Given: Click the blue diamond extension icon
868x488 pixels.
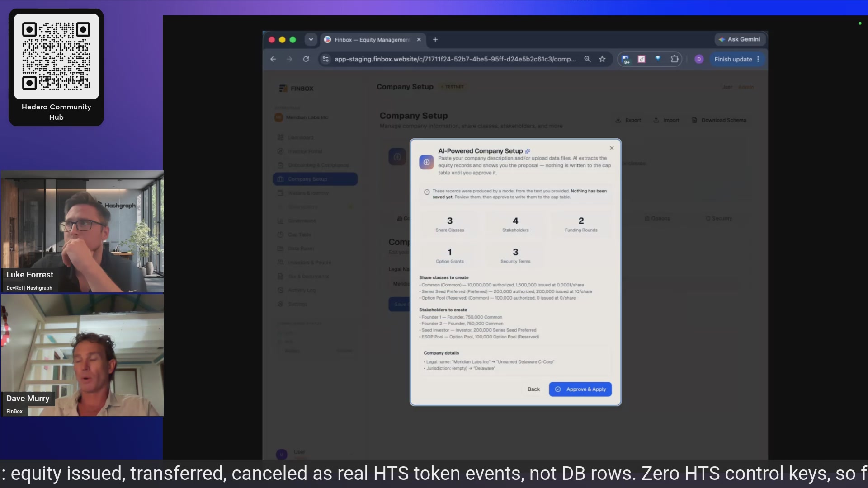Looking at the screenshot, I should click(658, 58).
